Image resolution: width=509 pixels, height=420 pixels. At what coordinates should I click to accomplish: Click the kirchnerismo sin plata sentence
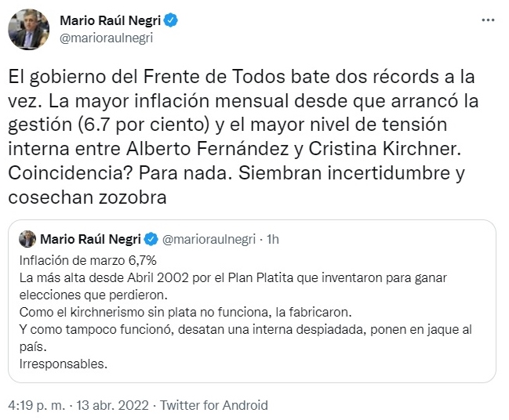coord(186,313)
